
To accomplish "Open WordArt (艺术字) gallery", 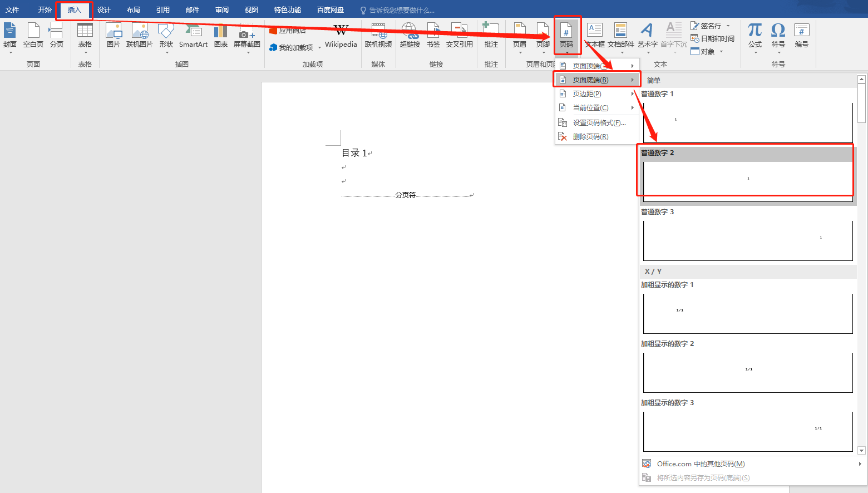I will pyautogui.click(x=647, y=37).
